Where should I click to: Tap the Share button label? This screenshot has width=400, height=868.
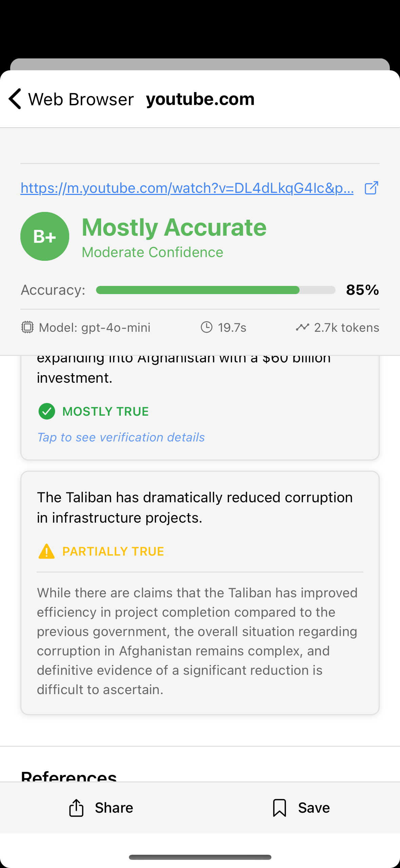[114, 808]
